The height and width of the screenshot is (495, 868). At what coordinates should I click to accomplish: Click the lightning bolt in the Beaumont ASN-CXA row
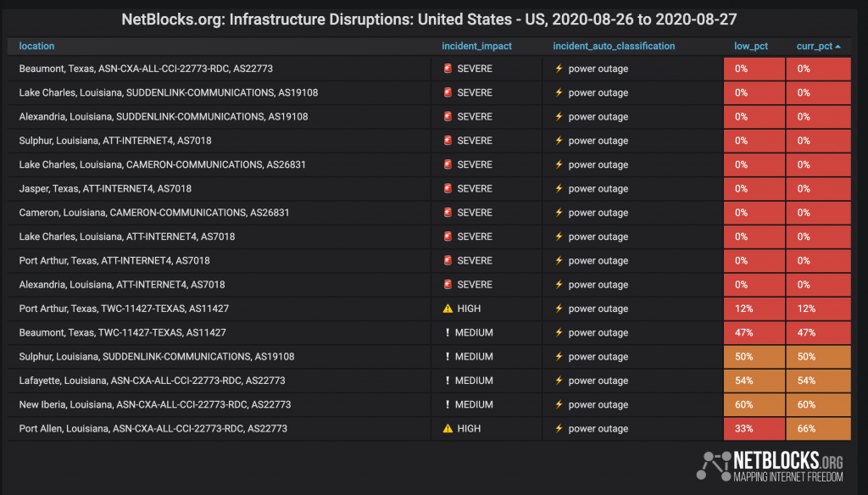coord(559,69)
